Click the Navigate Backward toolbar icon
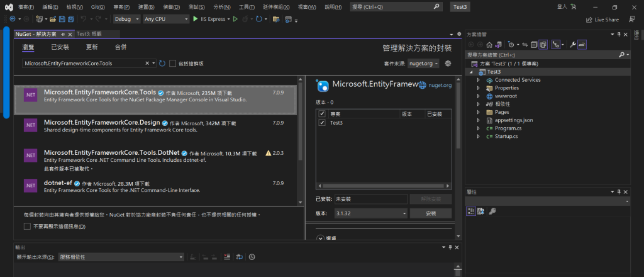This screenshot has height=277, width=644. tap(13, 19)
